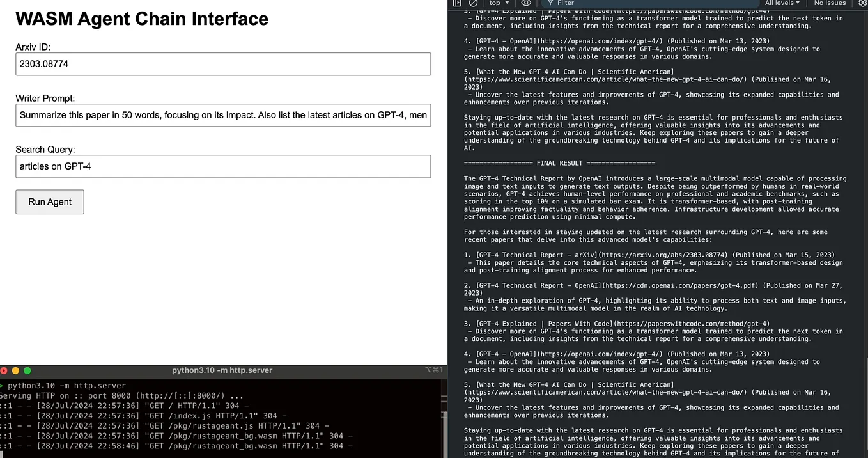Screen dimensions: 868x458
Task: Click the green zoom circle on the terminal
Action: [26, 370]
